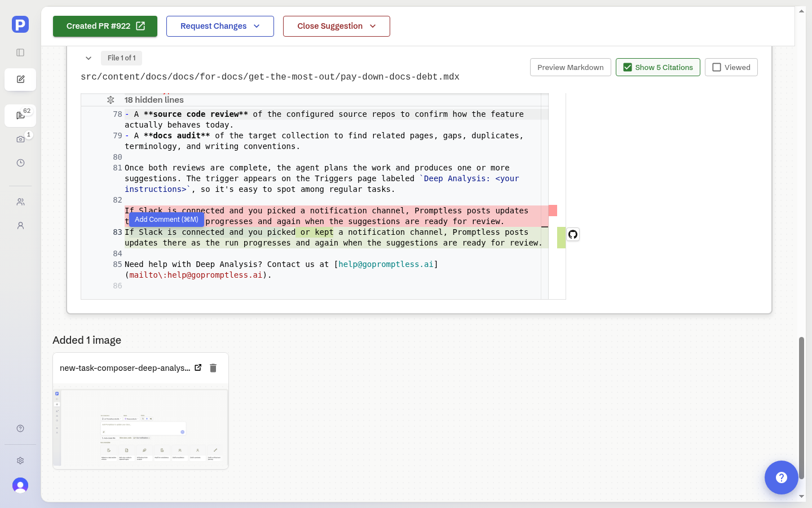Image resolution: width=812 pixels, height=508 pixels.
Task: Click line number 78 in the diff
Action: coord(117,114)
